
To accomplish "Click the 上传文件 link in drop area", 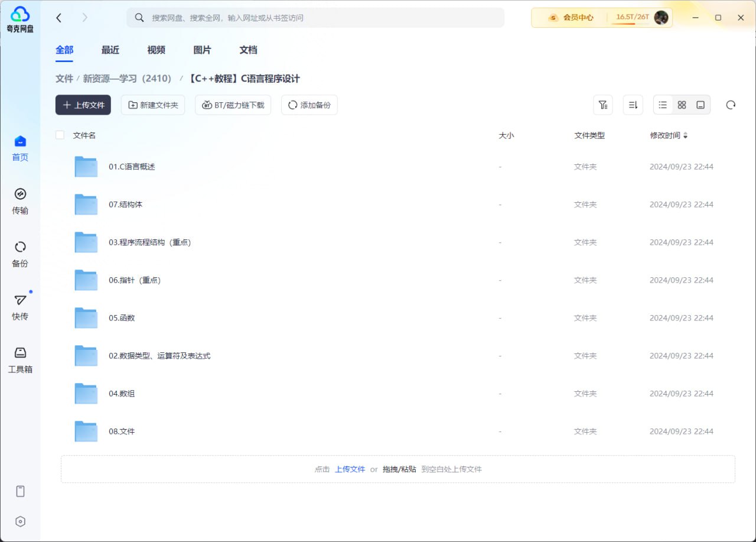I will pos(350,469).
